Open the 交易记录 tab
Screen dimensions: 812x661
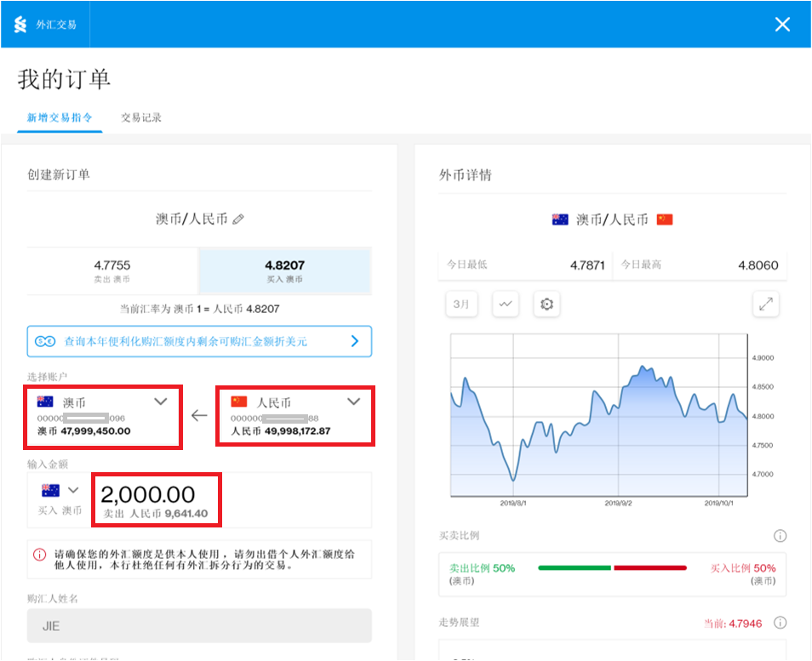[140, 117]
